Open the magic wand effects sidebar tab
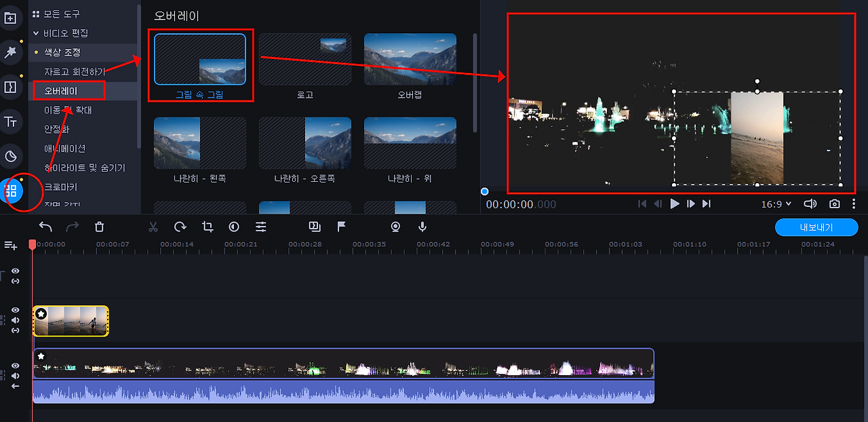Image resolution: width=868 pixels, height=422 pixels. (10, 52)
